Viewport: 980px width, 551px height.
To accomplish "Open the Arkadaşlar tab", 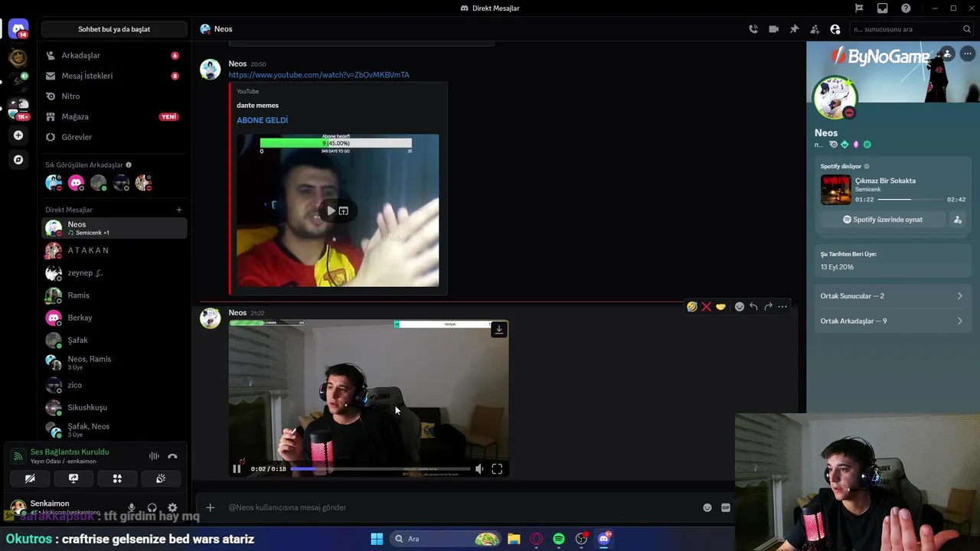I will pos(114,56).
